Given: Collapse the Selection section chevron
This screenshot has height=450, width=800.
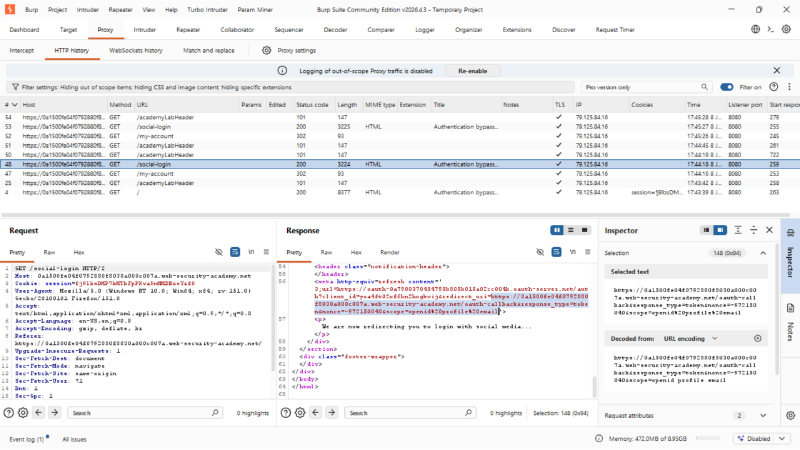Looking at the screenshot, I should point(763,253).
